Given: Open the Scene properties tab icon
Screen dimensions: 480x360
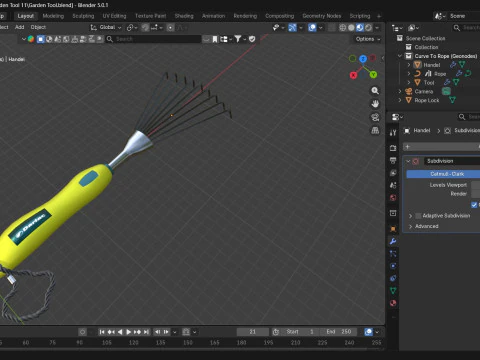Looking at the screenshot, I should [393, 185].
